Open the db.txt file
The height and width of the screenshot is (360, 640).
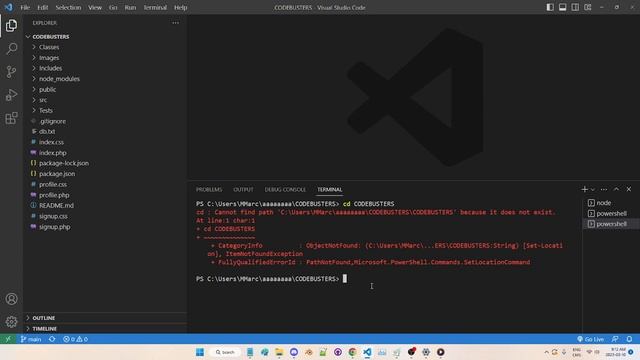click(105, 131)
